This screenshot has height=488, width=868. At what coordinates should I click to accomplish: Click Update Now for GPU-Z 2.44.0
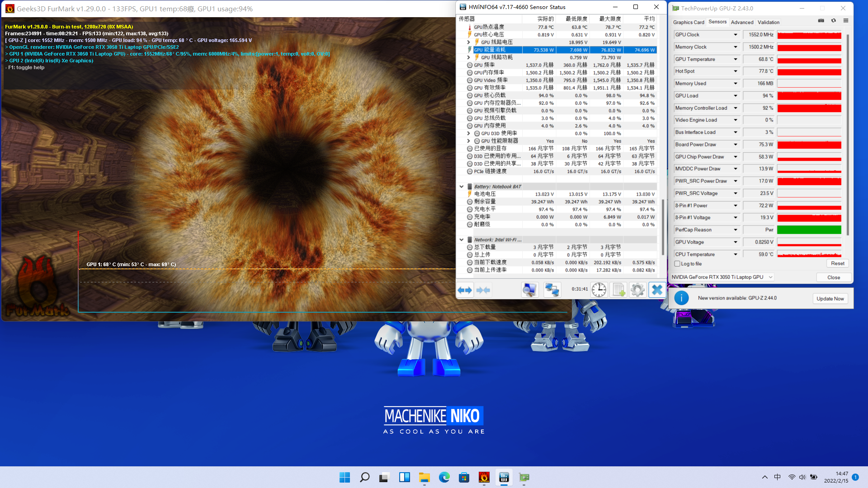(830, 298)
